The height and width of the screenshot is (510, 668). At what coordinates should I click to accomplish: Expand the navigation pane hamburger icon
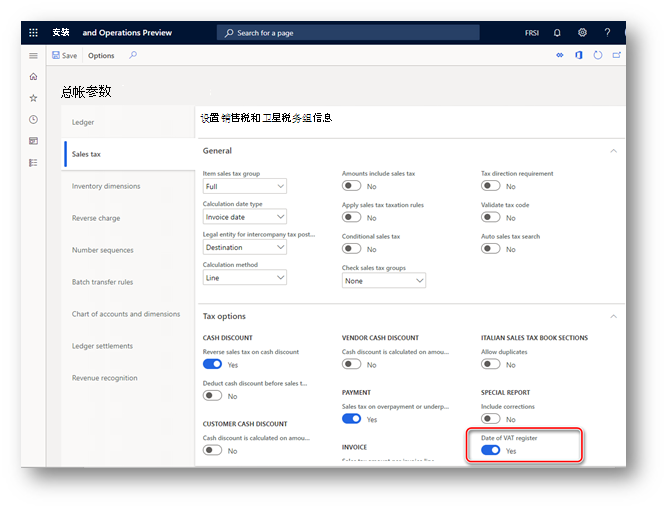point(33,56)
